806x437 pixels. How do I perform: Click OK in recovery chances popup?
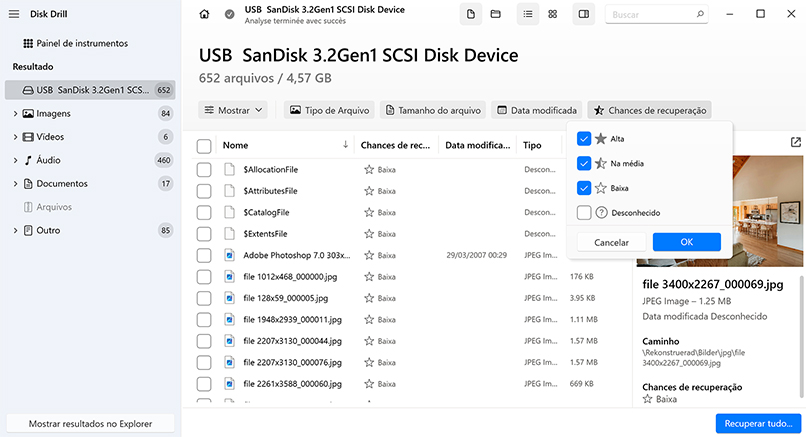(687, 242)
